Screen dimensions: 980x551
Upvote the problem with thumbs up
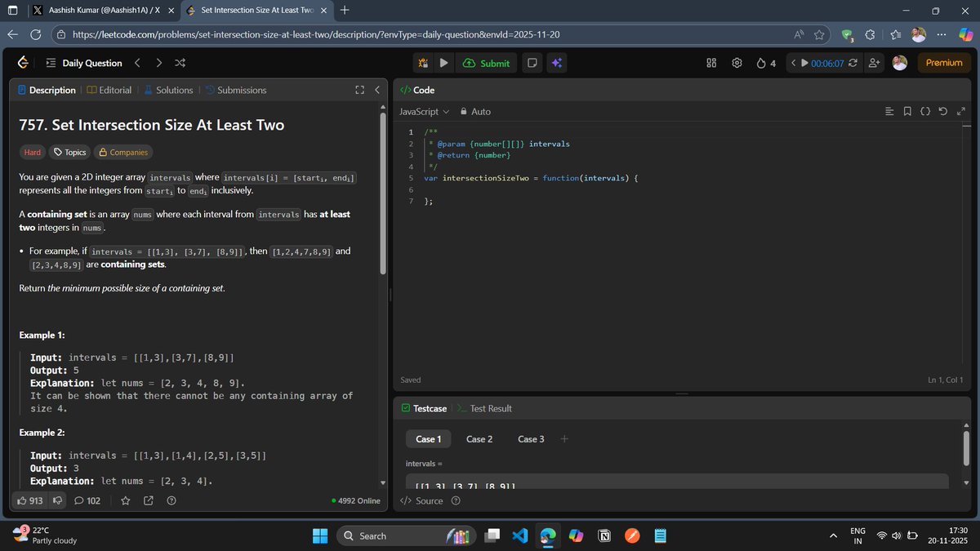pos(24,500)
